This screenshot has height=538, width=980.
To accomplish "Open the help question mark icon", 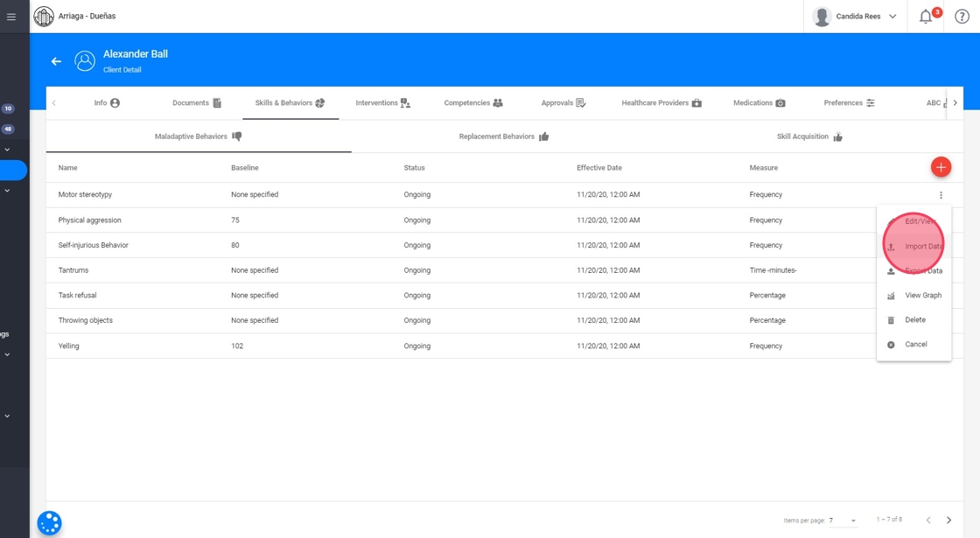I will click(x=962, y=17).
